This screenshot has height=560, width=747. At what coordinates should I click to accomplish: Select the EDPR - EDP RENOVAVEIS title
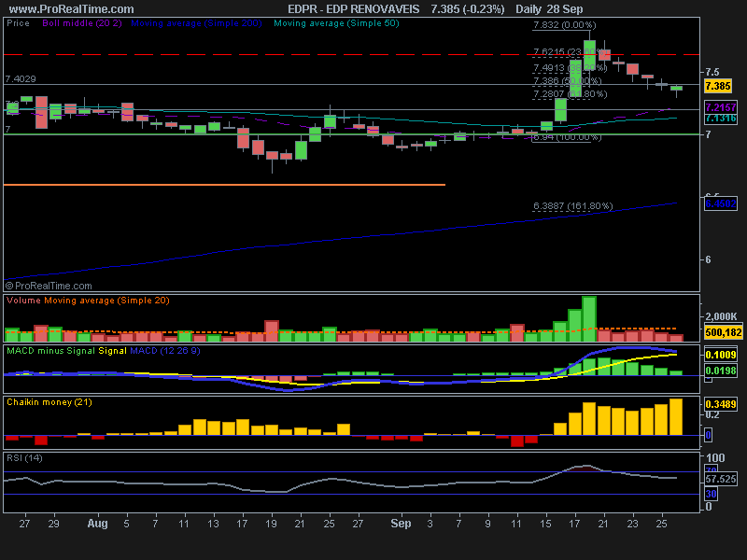pyautogui.click(x=354, y=9)
